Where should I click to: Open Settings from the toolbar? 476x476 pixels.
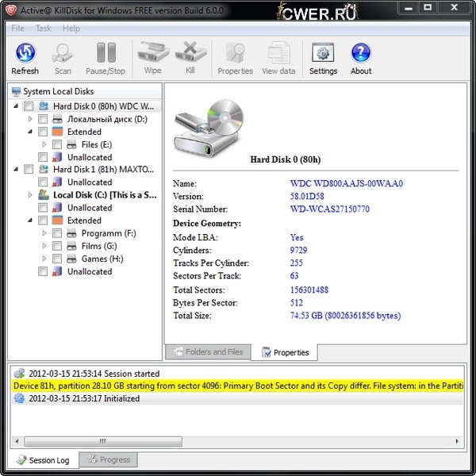click(323, 59)
